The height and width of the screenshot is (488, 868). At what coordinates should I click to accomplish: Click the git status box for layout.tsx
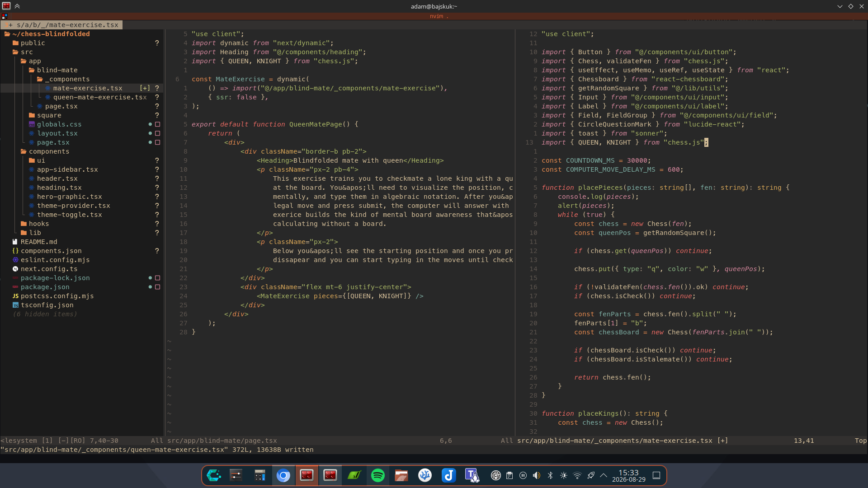coord(158,133)
